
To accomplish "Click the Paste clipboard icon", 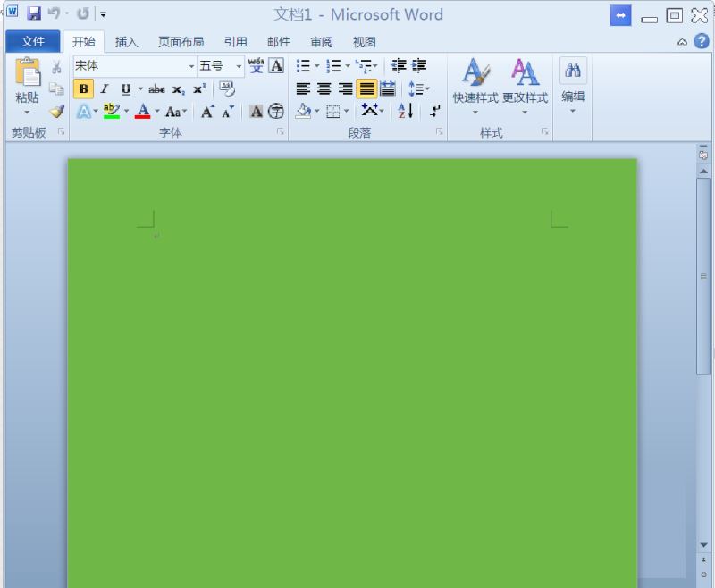I will (x=28, y=72).
